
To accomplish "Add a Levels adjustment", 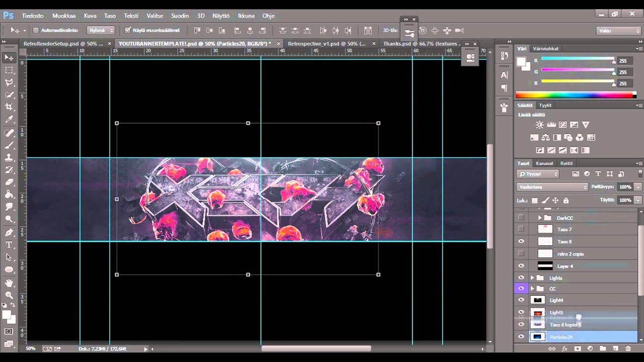I will 551,125.
